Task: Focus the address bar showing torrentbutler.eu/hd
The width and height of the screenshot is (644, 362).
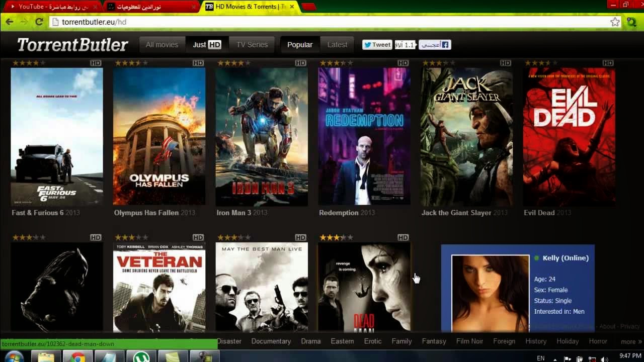Action: pyautogui.click(x=336, y=22)
